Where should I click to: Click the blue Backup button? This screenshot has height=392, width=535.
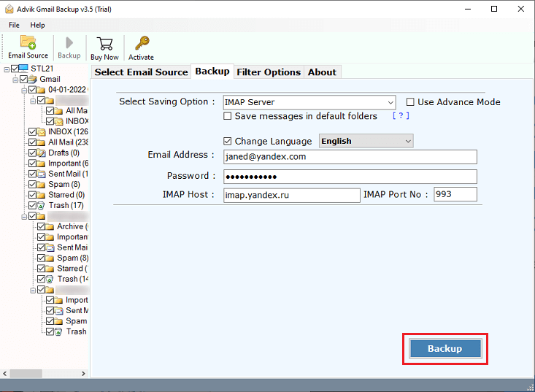(x=445, y=348)
